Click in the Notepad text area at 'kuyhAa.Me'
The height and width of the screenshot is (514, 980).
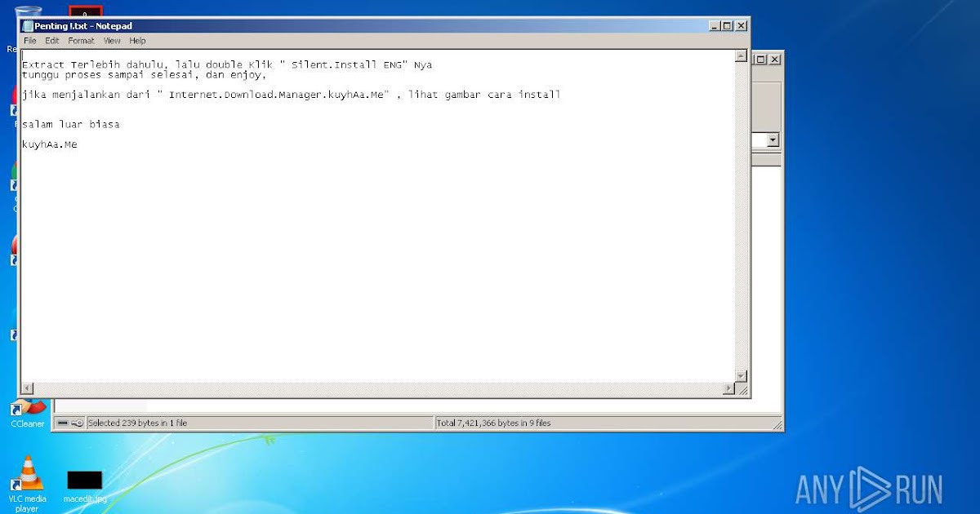point(50,144)
